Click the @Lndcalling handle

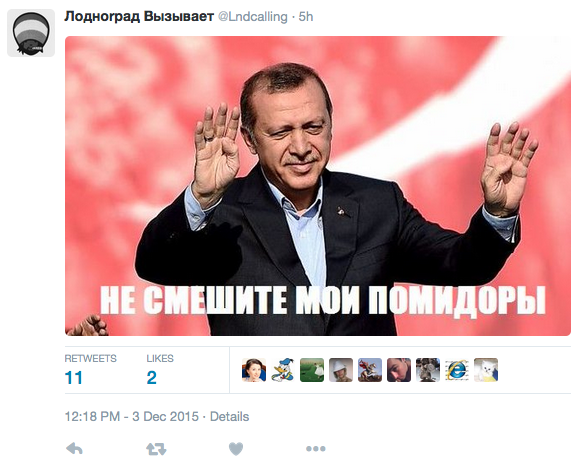[253, 17]
